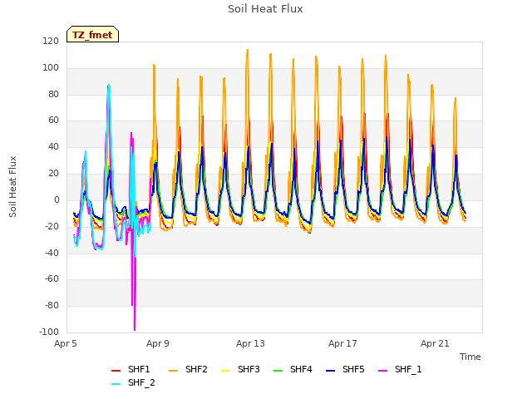Click the Time x-axis title
532x399 pixels.
point(470,357)
